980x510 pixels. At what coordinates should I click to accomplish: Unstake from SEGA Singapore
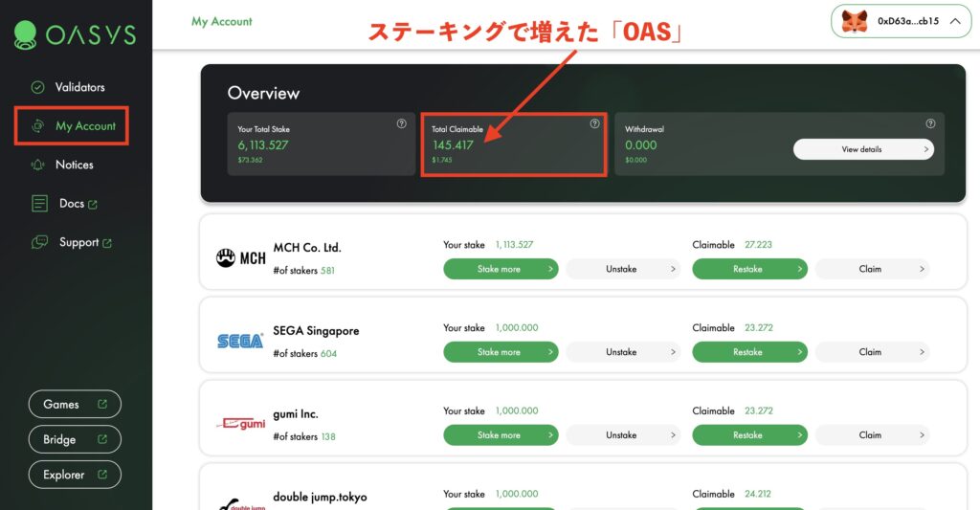[x=623, y=352]
